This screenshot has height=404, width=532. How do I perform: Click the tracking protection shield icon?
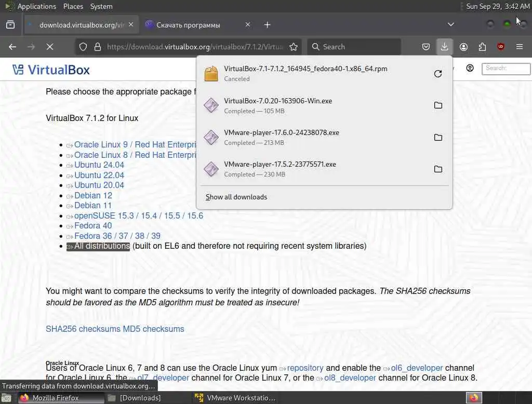(x=83, y=47)
